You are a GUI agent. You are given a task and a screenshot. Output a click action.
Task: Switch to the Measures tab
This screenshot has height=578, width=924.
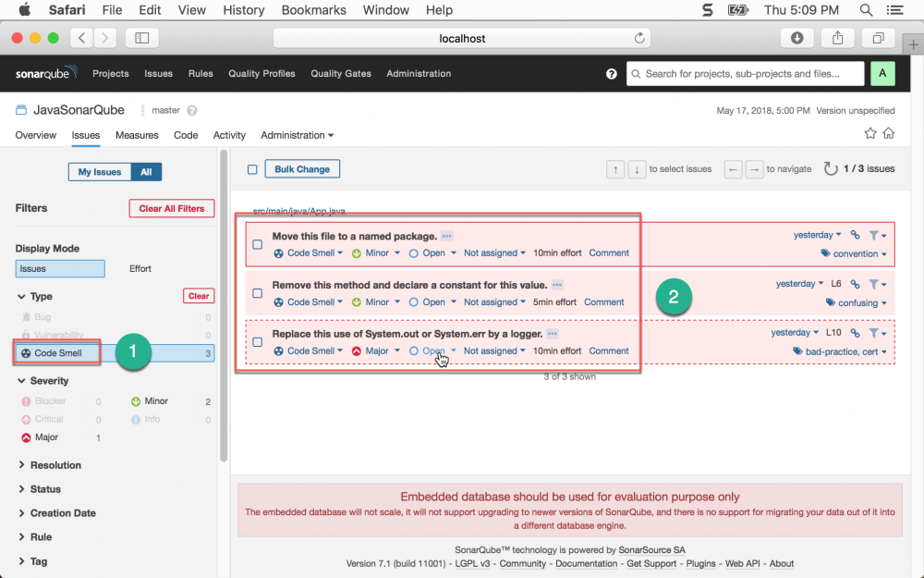tap(137, 135)
